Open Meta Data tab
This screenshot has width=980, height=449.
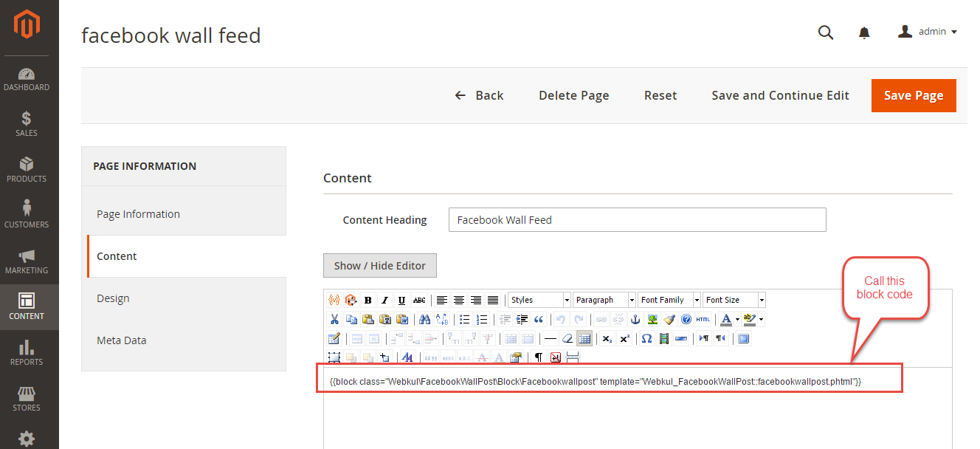click(x=121, y=340)
